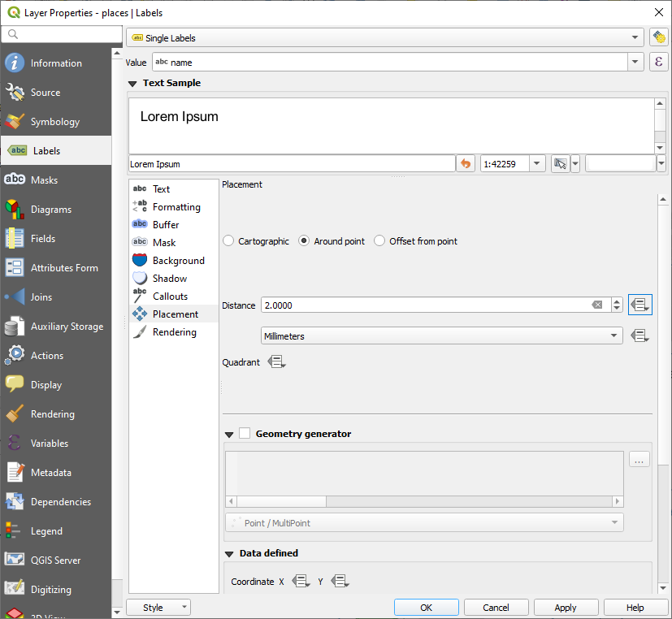
Task: Open the Help for labels
Action: click(x=635, y=607)
